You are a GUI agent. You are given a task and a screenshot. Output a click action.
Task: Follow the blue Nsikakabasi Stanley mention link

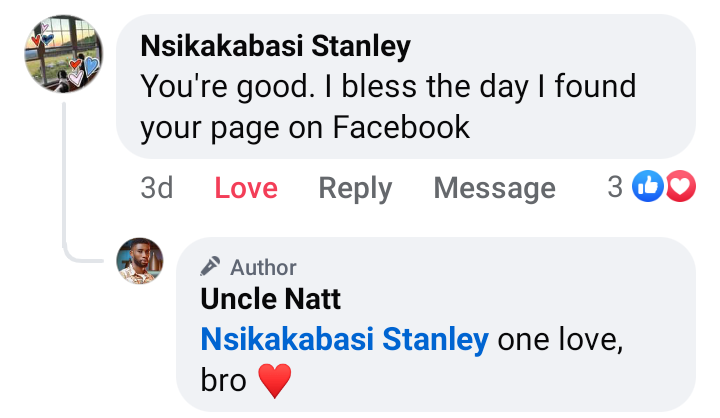344,340
